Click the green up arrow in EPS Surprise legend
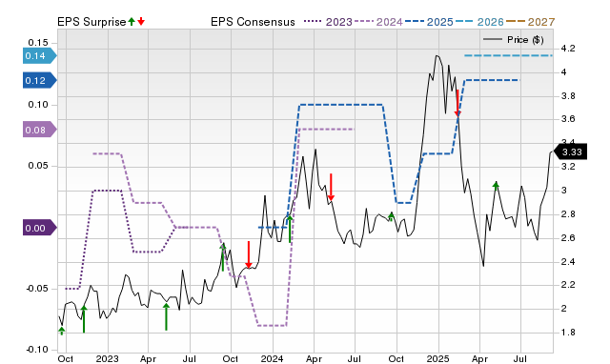Image resolution: width=610 pixels, height=364 pixels. click(132, 21)
